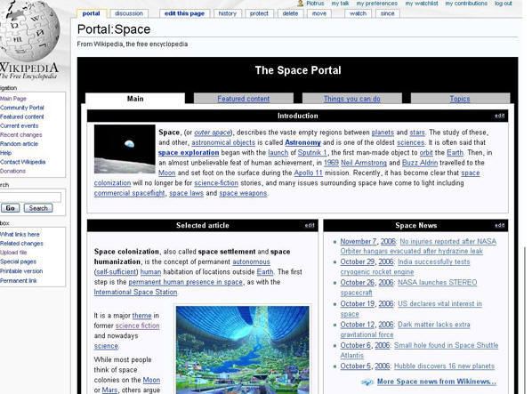This screenshot has height=394, width=532.
Task: Follow the space exploration link
Action: [189, 153]
